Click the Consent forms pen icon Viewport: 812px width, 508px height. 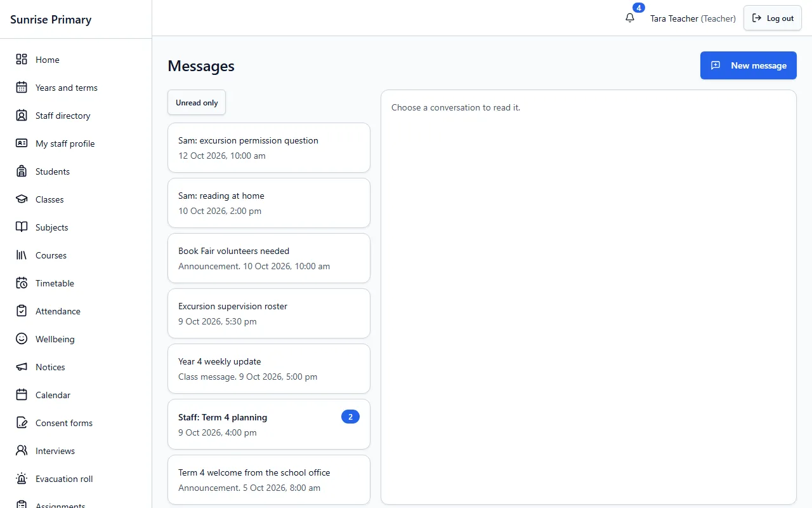(22, 423)
